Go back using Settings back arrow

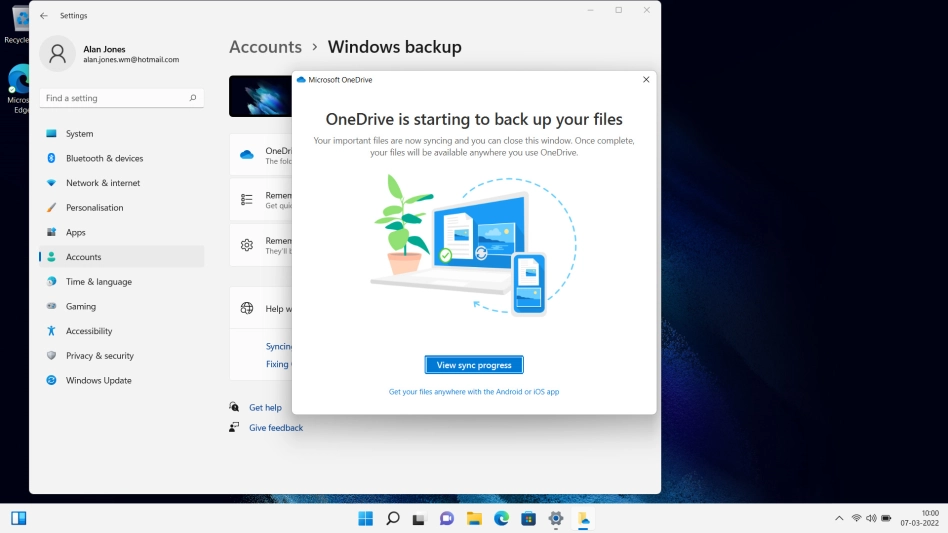[43, 16]
